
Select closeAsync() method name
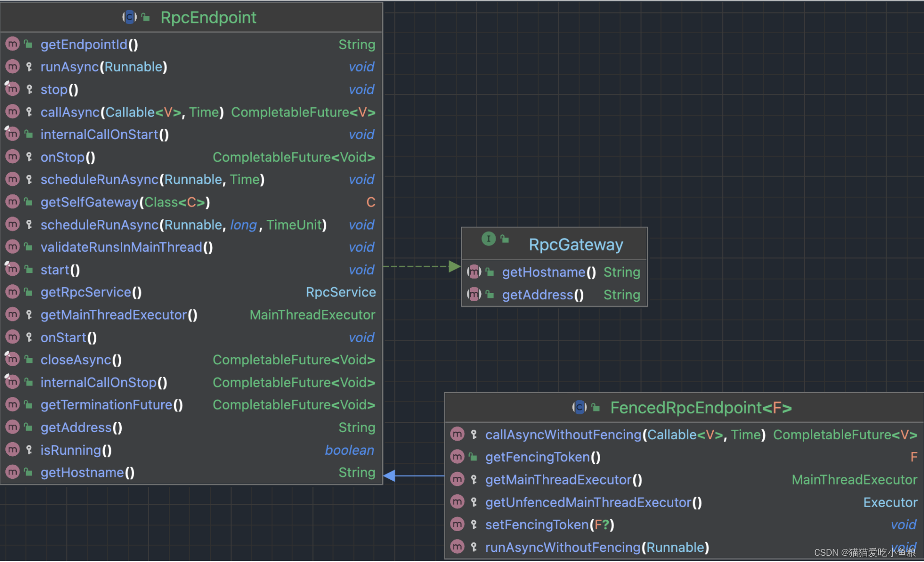[81, 360]
